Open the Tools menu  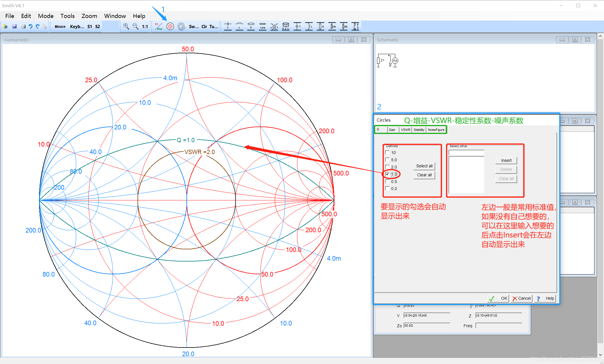[67, 16]
